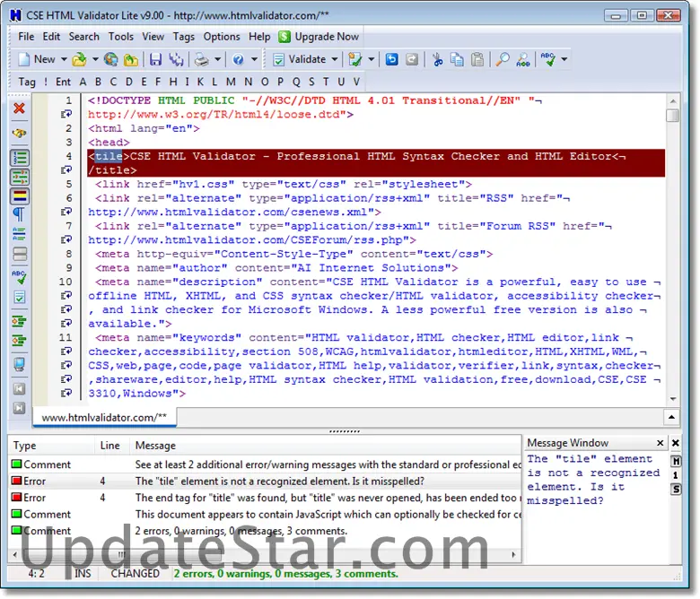Screen dimensions: 700x599
Task: Open the Tags menu
Action: [183, 37]
